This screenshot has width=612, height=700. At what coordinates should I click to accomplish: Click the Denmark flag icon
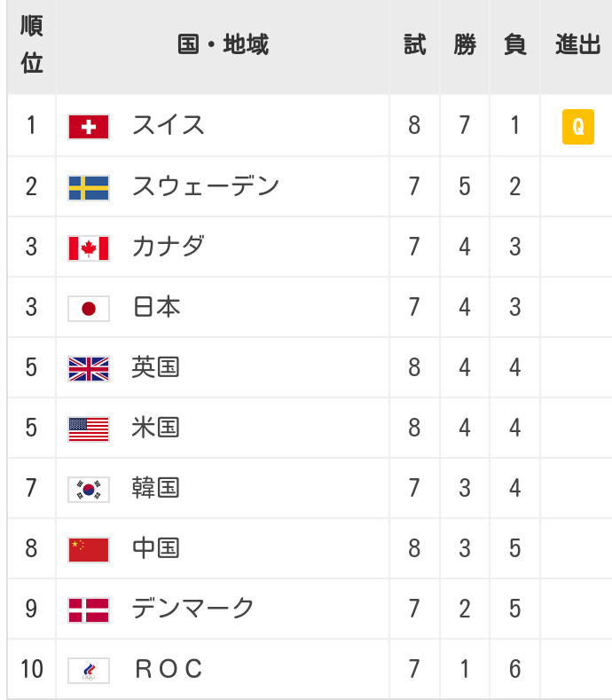pyautogui.click(x=89, y=610)
